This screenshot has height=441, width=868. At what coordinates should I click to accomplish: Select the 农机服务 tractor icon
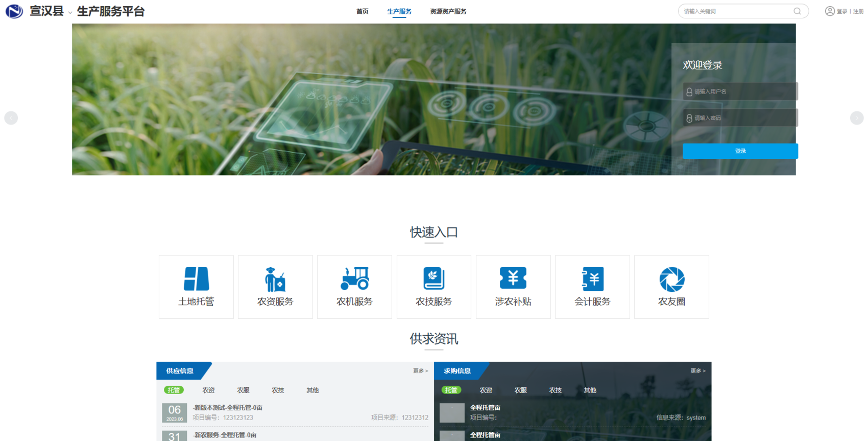point(354,279)
